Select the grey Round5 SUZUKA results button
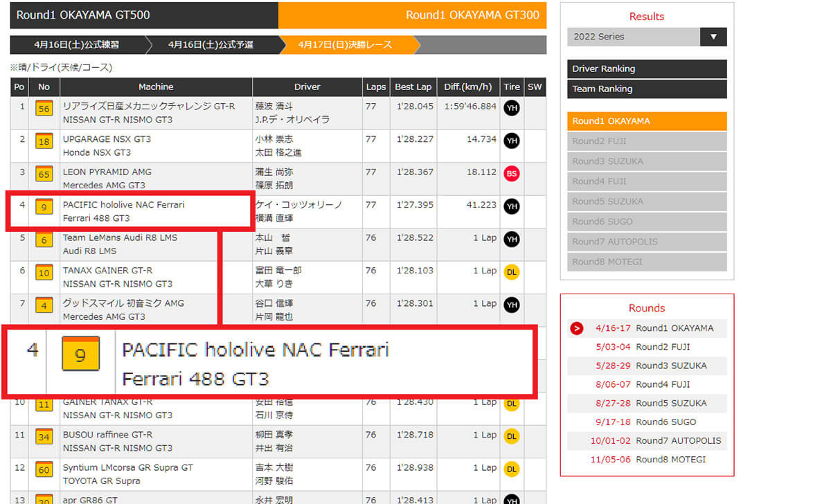The image size is (831, 504). (x=647, y=201)
